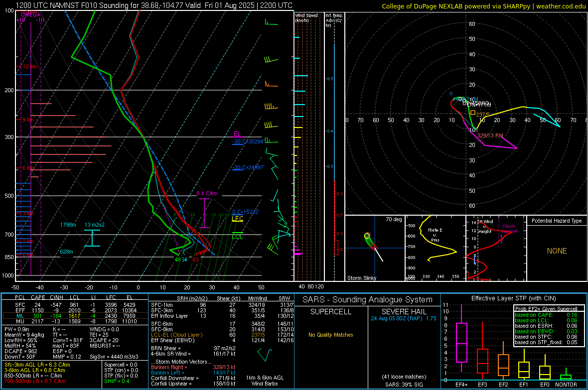Click the SARS - Sounding Analogue System header
This screenshot has width=588, height=390.
(368, 300)
